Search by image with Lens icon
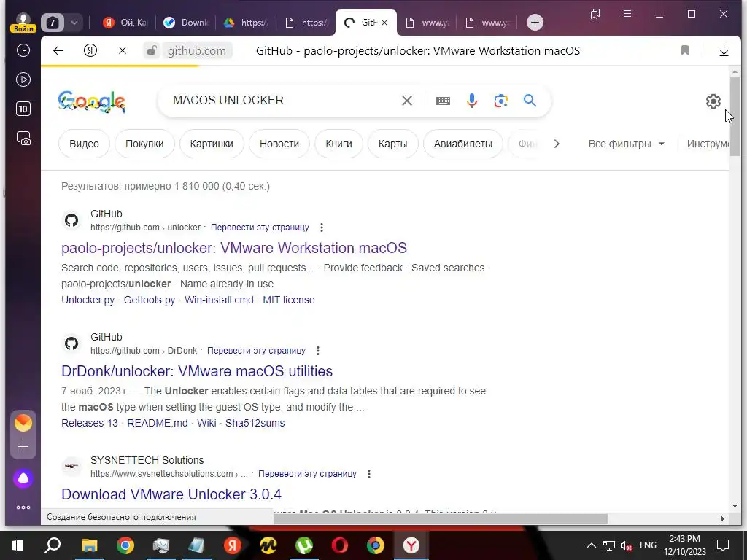747x560 pixels. click(x=500, y=101)
